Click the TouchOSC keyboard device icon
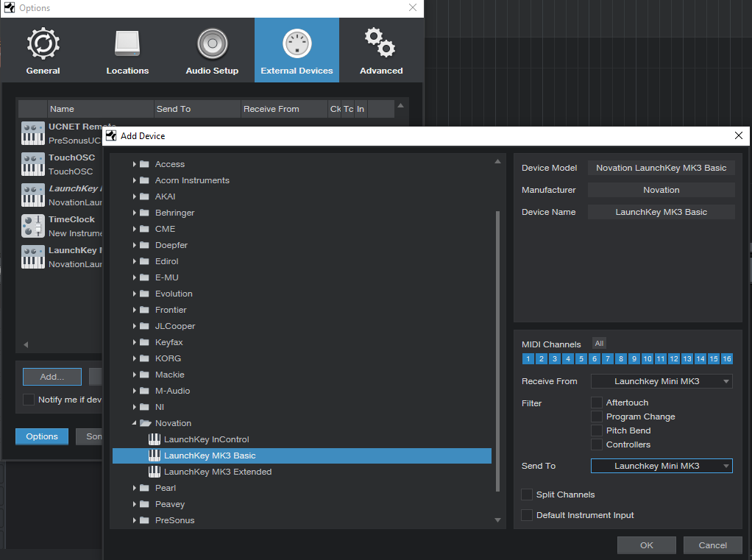This screenshot has height=560, width=752. click(33, 164)
